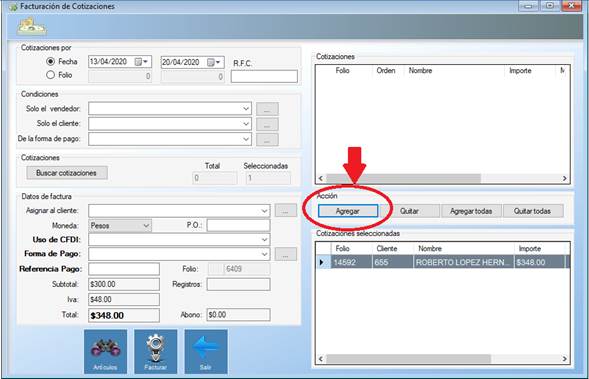Click left scroll arrow in Cotizaciones seleccionadas
The width and height of the screenshot is (589, 379).
click(x=321, y=359)
